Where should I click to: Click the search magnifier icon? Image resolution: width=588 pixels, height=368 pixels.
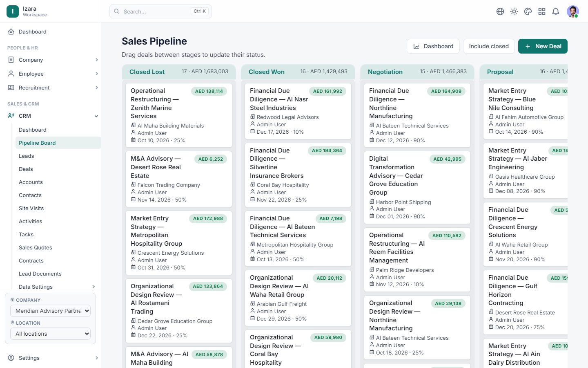point(117,11)
